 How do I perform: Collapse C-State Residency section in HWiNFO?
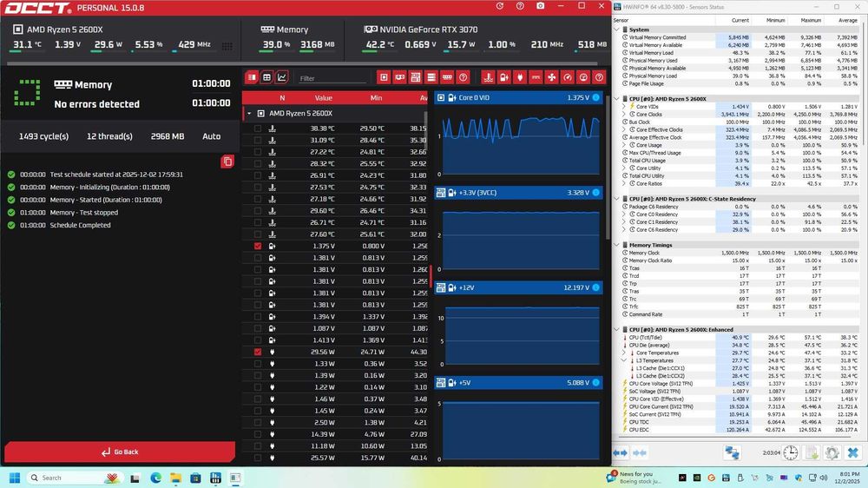[x=616, y=198]
